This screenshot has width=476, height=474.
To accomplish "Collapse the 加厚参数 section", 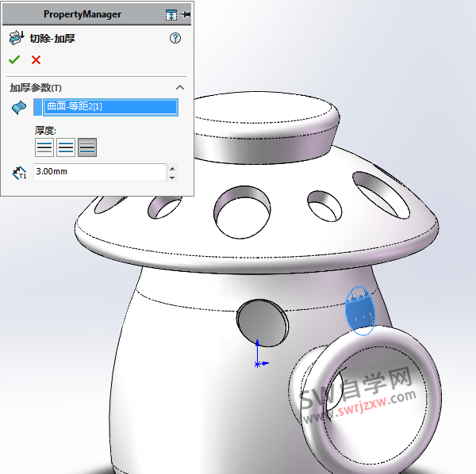I will click(180, 87).
